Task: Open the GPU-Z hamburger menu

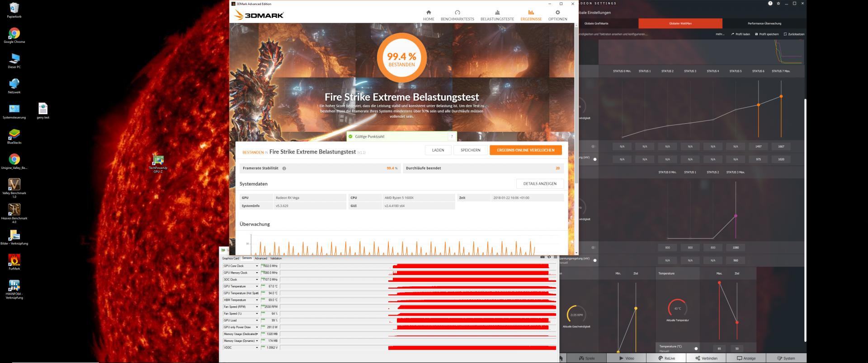Action: pyautogui.click(x=556, y=257)
